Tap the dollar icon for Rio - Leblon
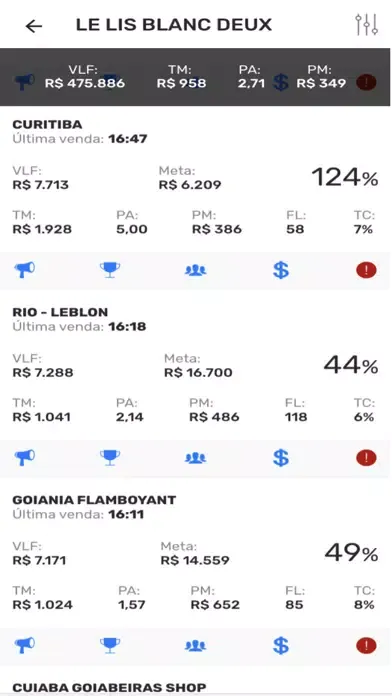Viewport: 392px width, 696px height. (281, 458)
